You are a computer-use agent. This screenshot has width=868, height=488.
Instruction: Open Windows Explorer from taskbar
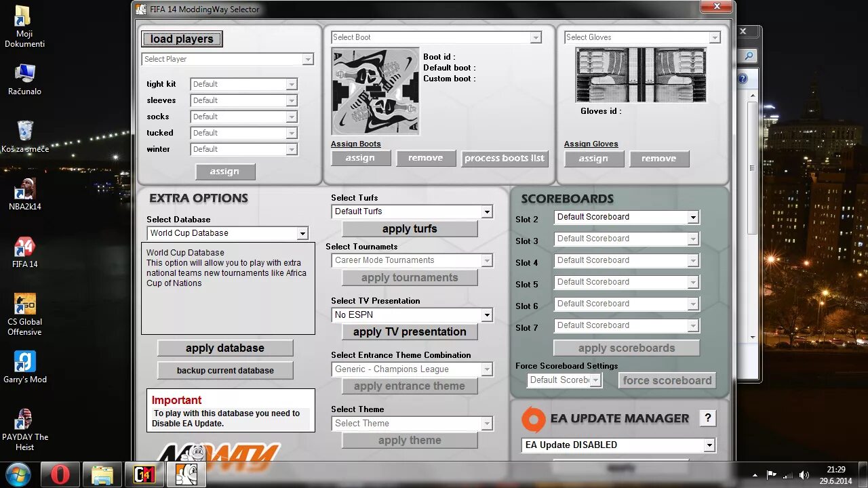(x=102, y=474)
